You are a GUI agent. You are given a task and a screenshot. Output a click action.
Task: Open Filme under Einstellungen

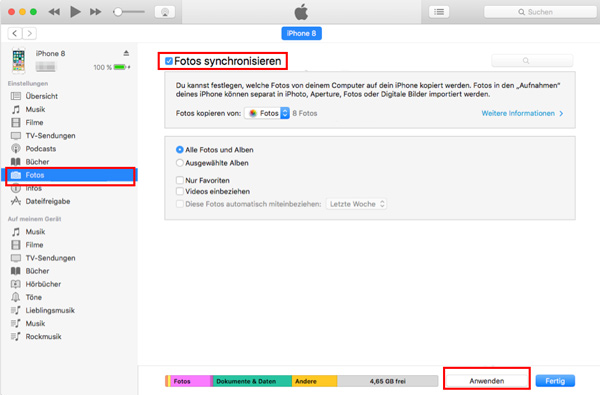tap(34, 122)
